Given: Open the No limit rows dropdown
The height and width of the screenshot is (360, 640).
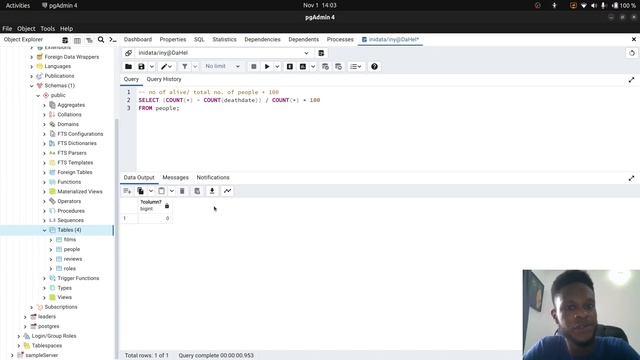Looking at the screenshot, I should click(x=222, y=66).
